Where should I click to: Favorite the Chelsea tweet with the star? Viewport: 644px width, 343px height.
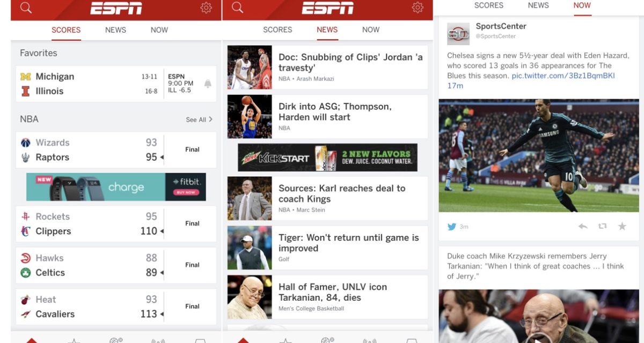click(622, 226)
